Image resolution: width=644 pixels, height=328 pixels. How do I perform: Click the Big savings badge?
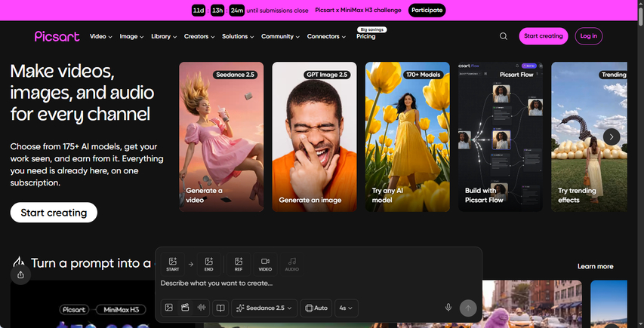click(x=371, y=29)
